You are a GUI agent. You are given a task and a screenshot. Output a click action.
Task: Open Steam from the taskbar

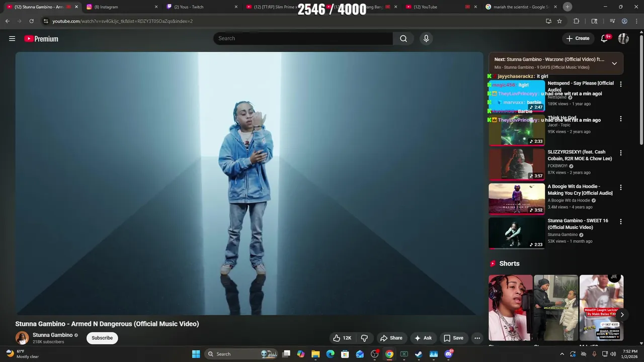point(419,354)
